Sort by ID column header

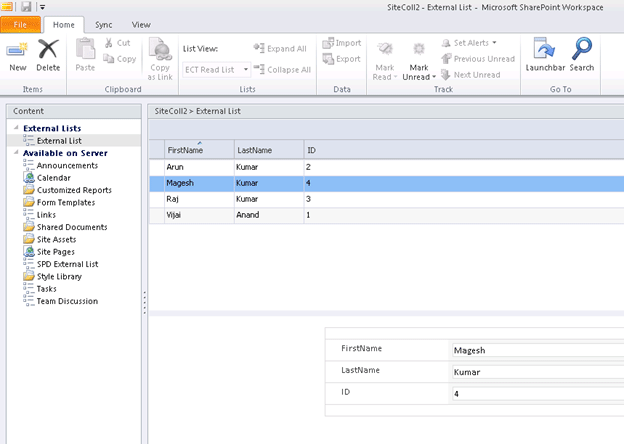(x=464, y=150)
